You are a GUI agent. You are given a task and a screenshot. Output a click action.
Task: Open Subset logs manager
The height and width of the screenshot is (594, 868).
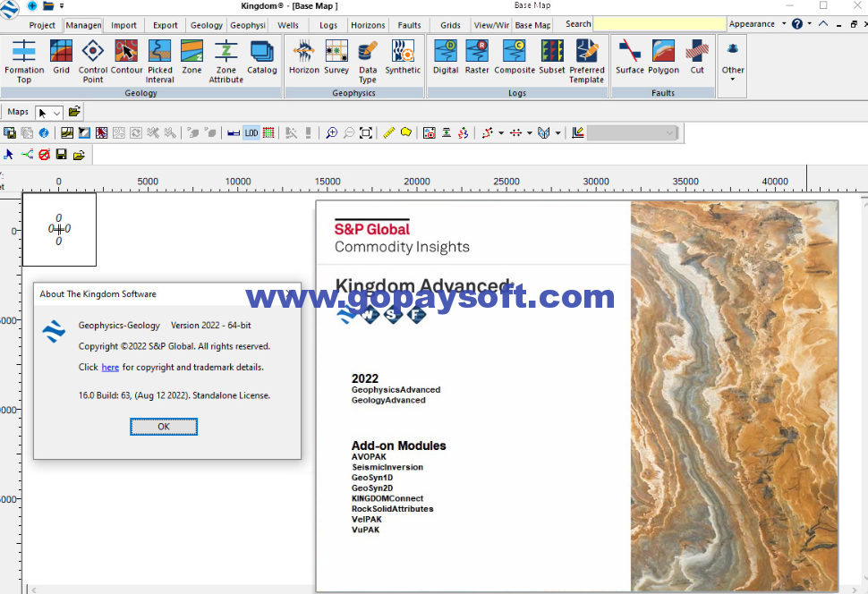tap(552, 57)
